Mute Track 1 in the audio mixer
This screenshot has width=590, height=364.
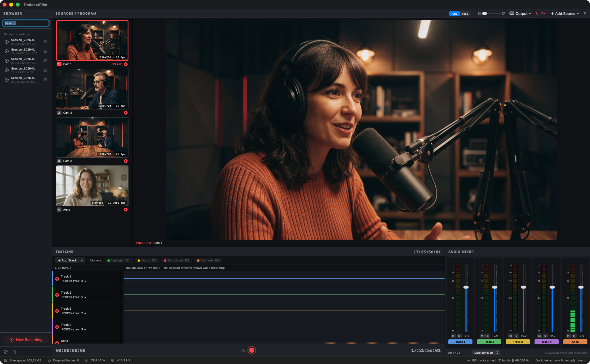pos(453,336)
